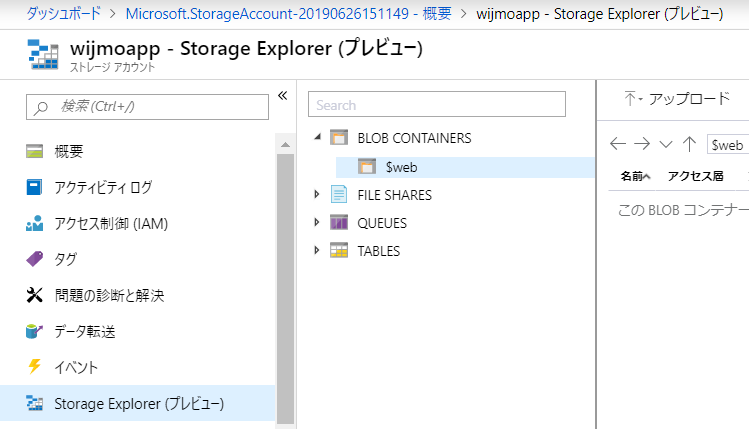This screenshot has width=749, height=429.
Task: Click the アップロード upload button
Action: 677,98
